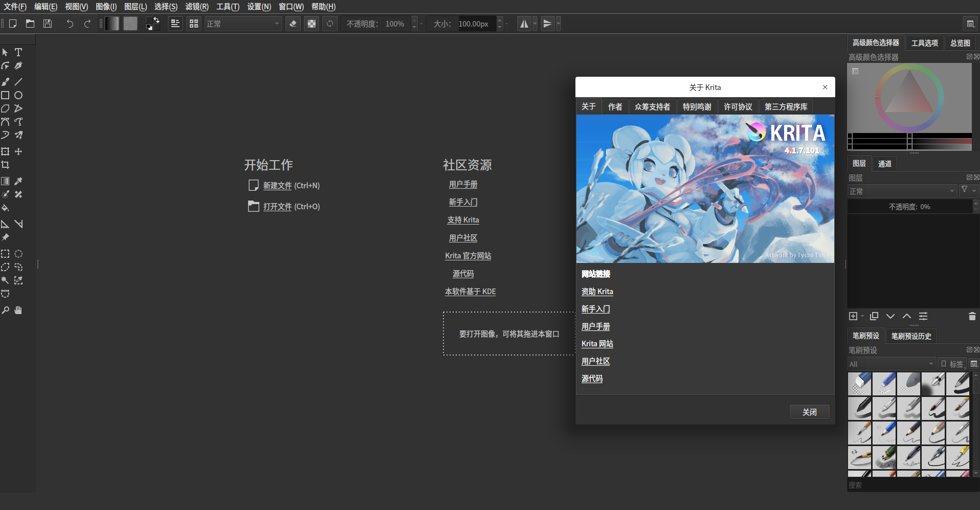The height and width of the screenshot is (510, 980).
Task: Open the 本软件基于 KDE link
Action: click(x=471, y=292)
